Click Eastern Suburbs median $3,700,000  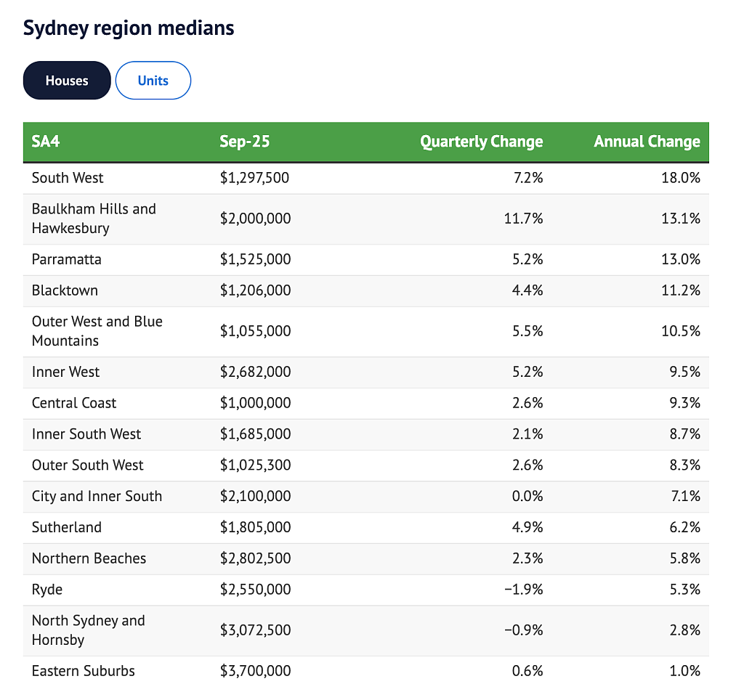pos(255,671)
